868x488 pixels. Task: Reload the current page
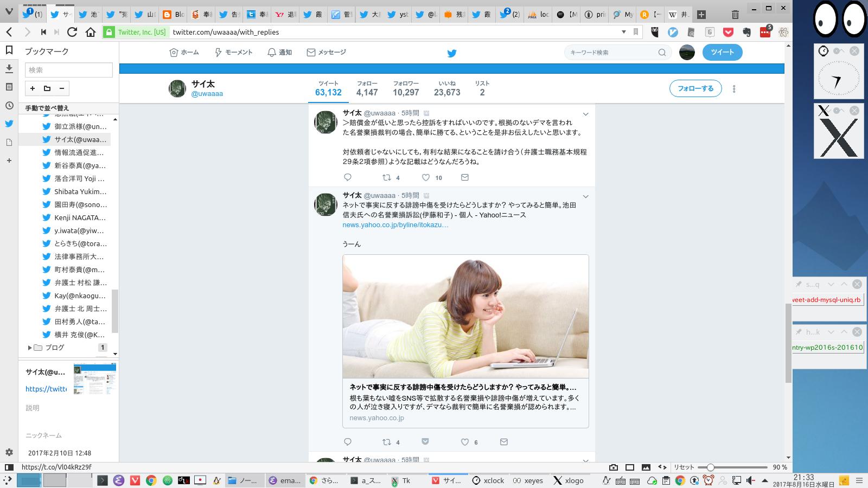pyautogui.click(x=72, y=32)
